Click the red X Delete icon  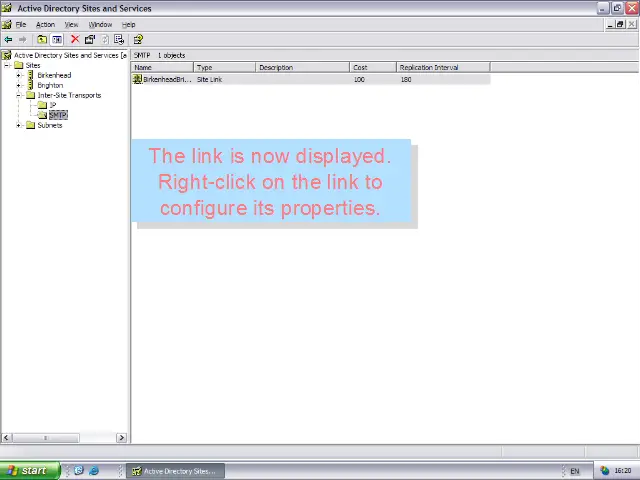click(75, 39)
